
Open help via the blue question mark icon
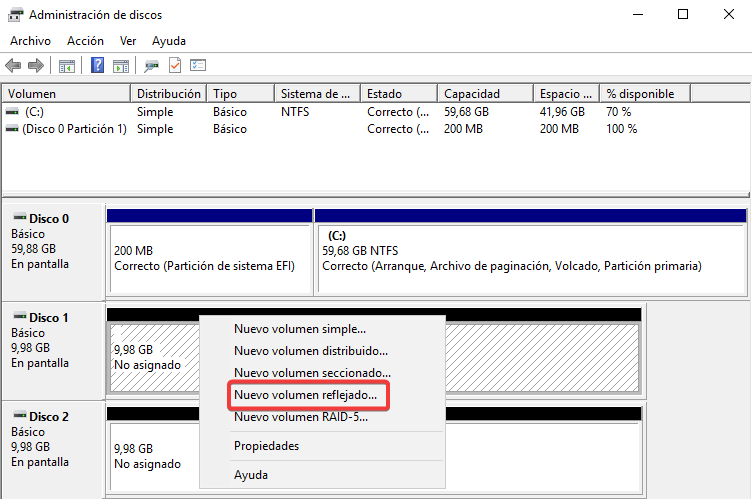98,66
